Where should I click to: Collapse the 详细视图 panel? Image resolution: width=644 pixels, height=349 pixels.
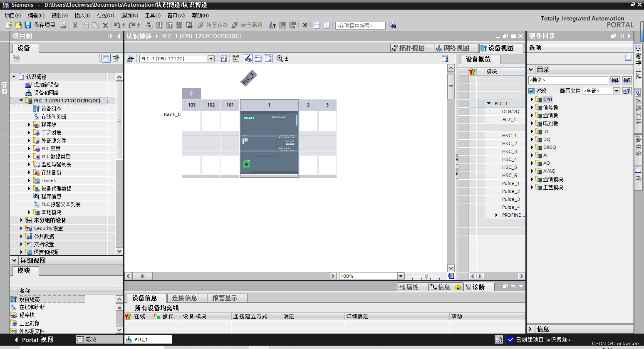[x=14, y=260]
